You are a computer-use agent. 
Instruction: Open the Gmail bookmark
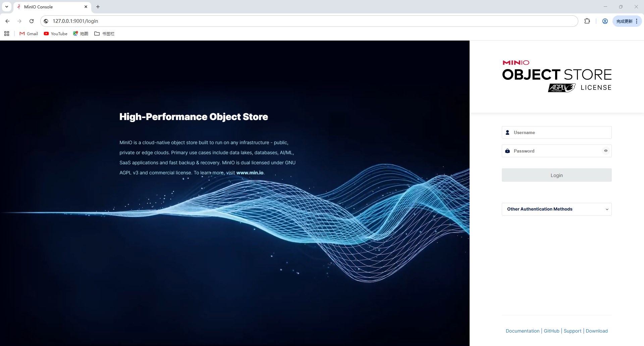(x=29, y=34)
